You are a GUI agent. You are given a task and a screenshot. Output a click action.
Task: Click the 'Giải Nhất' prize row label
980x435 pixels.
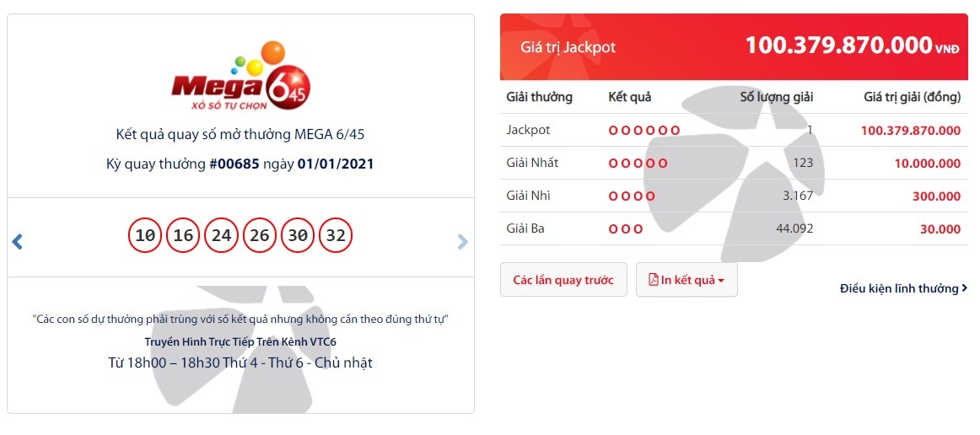click(532, 163)
